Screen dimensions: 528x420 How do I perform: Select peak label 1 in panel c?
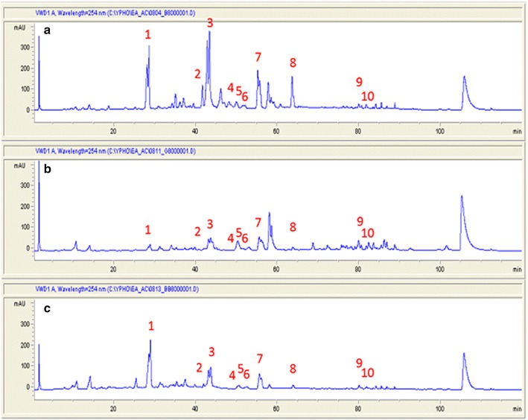151,325
